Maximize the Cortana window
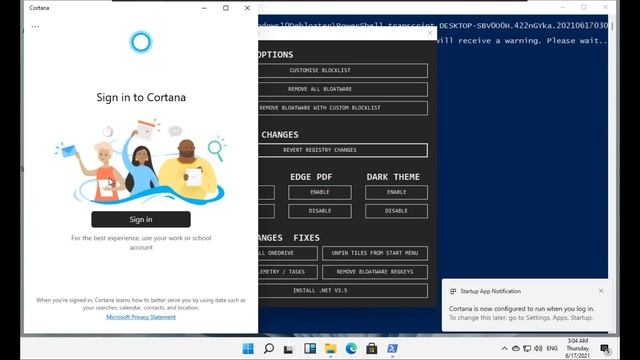Screen dimensions: 640x360 (226, 8)
